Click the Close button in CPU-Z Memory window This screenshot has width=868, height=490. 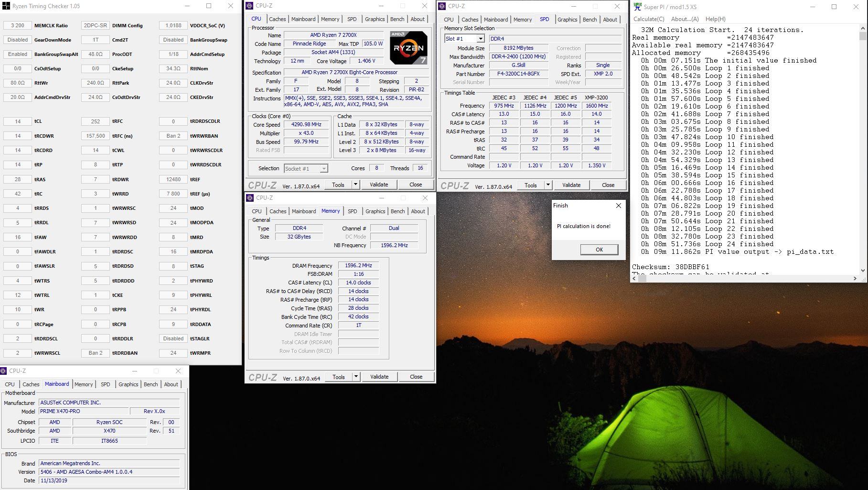pos(416,377)
